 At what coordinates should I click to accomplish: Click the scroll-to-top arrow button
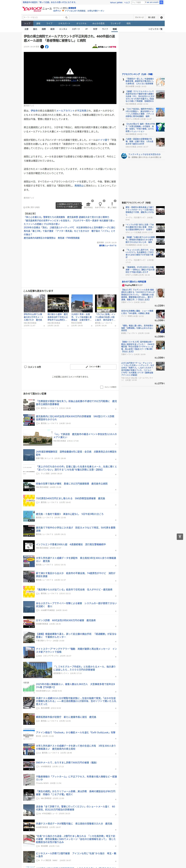pyautogui.click(x=180, y=537)
